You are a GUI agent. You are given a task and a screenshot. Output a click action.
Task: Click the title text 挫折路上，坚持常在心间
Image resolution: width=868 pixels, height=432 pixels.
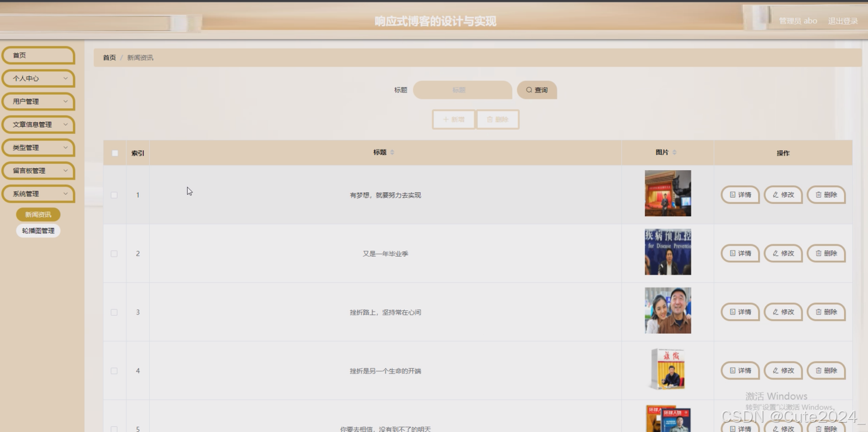[385, 312]
